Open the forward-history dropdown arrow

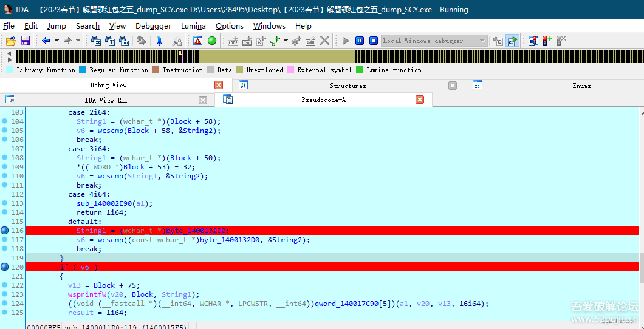pos(78,41)
